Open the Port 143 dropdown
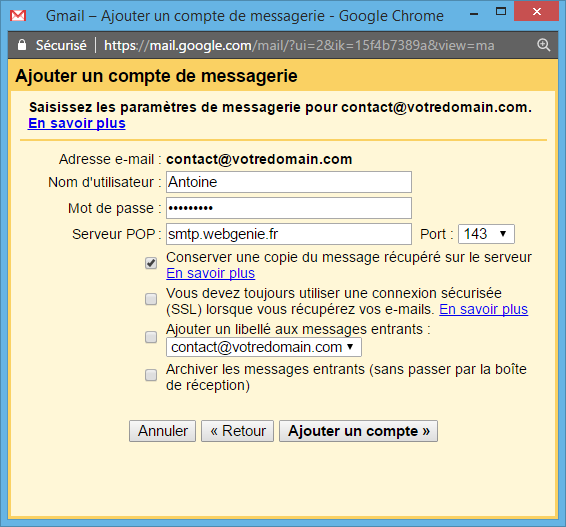 486,234
